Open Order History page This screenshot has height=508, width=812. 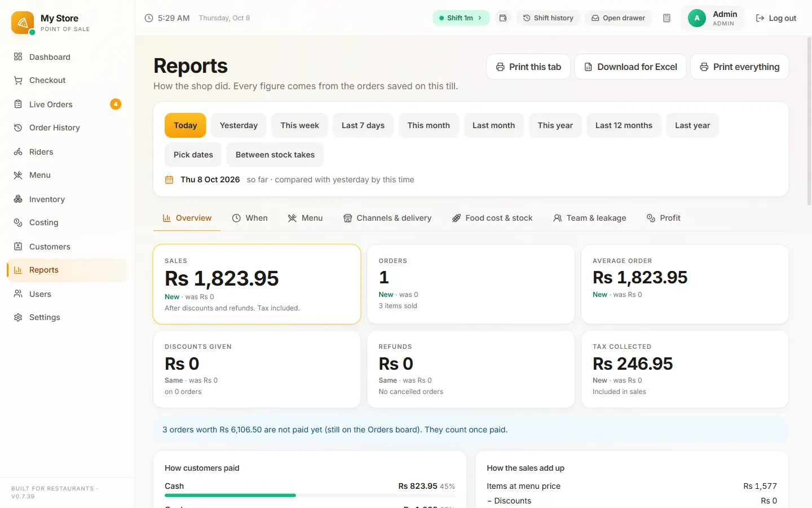click(68, 128)
